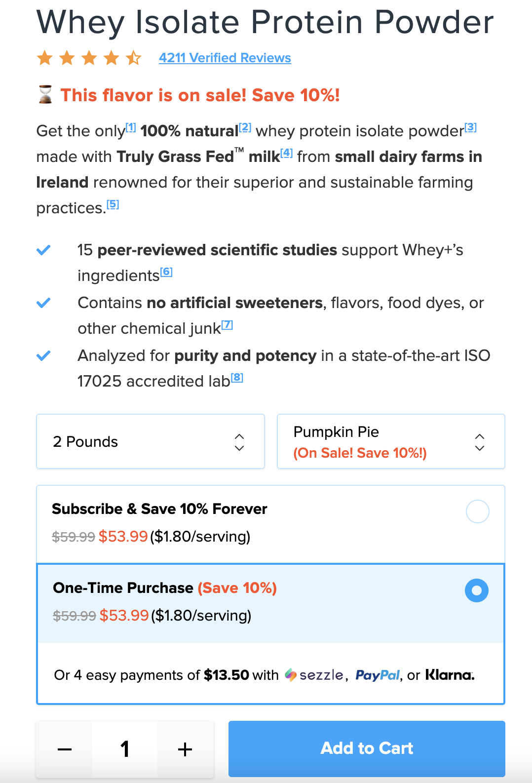Open footnote reference 1

pyautogui.click(x=130, y=127)
